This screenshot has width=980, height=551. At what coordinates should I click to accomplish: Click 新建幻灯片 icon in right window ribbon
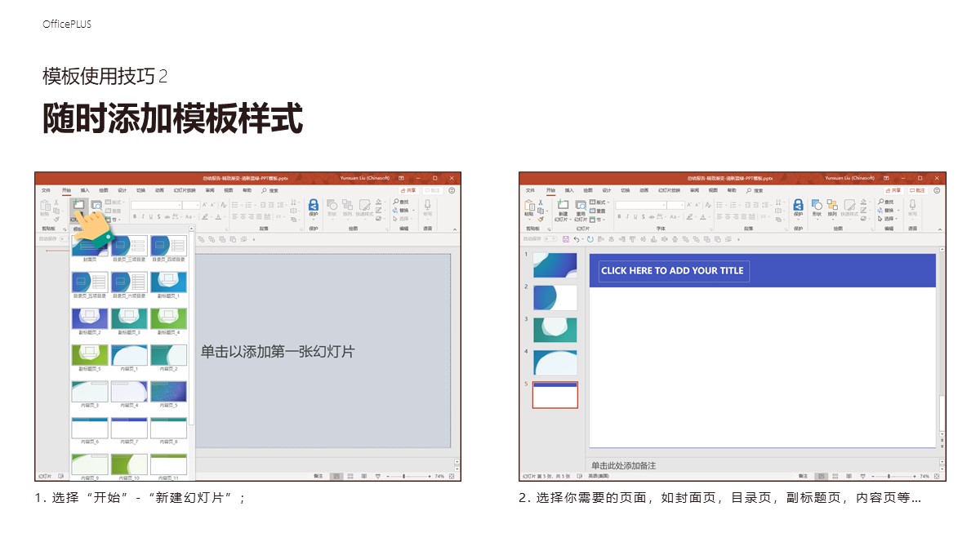(563, 205)
